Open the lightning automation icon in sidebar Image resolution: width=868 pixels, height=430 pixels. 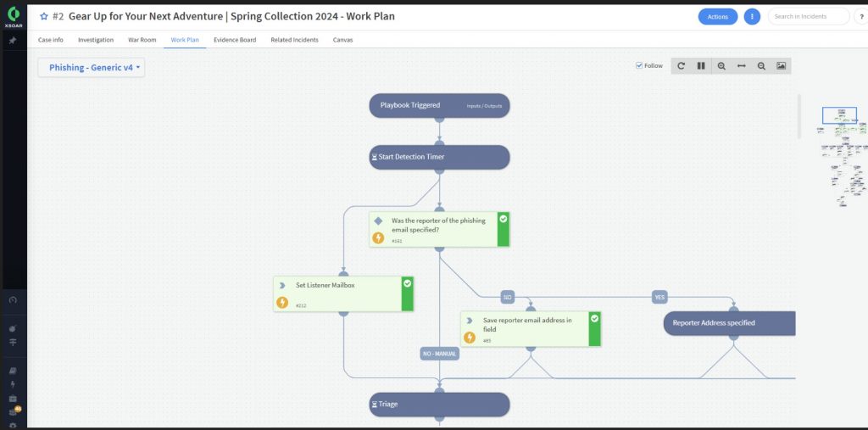14,384
